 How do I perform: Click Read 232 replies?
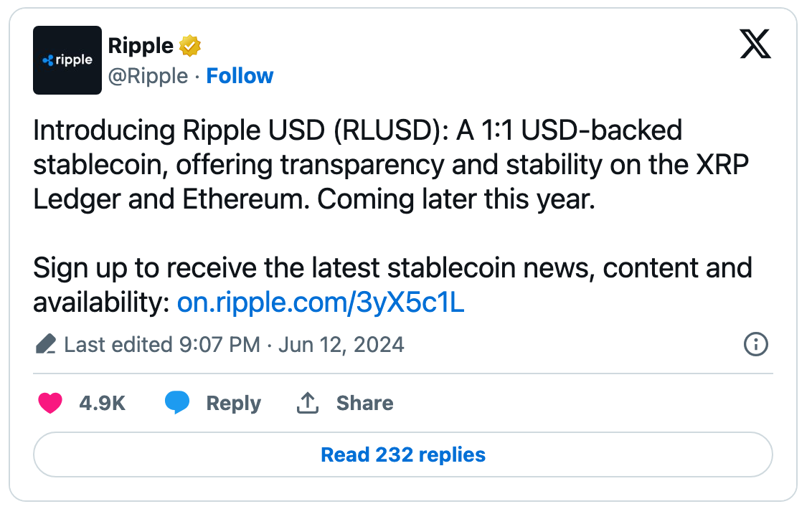[x=402, y=454]
